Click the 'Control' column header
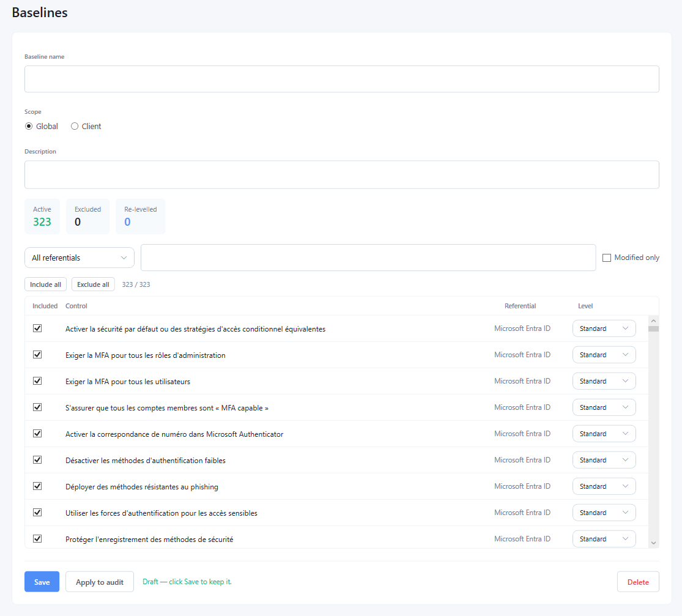This screenshot has height=616, width=682. point(76,306)
